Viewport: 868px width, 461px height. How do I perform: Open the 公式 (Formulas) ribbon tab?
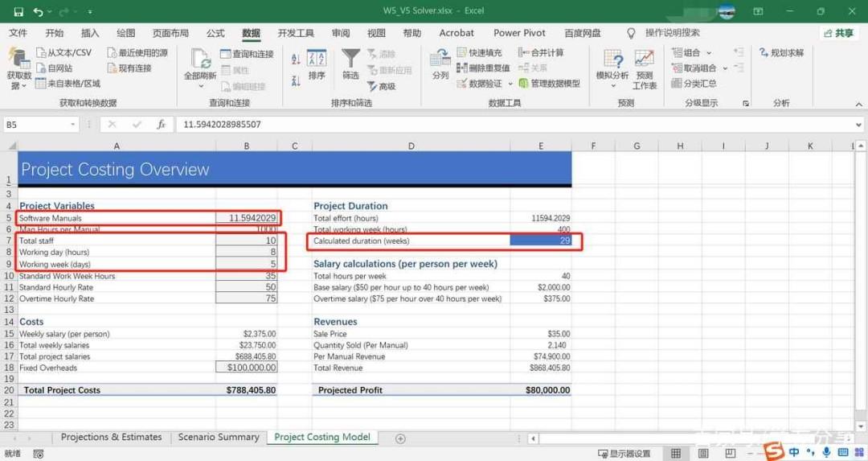(215, 33)
